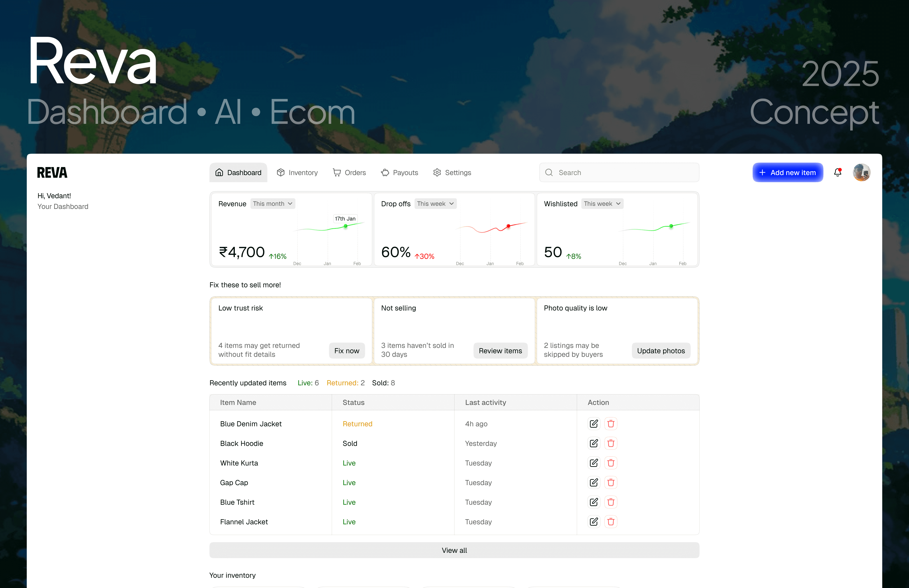Edit the Blue Tshirt item
Image resolution: width=909 pixels, height=588 pixels.
pos(594,502)
